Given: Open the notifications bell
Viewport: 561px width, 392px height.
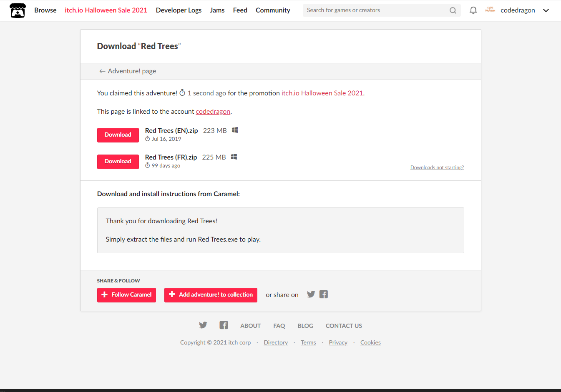Looking at the screenshot, I should (473, 10).
